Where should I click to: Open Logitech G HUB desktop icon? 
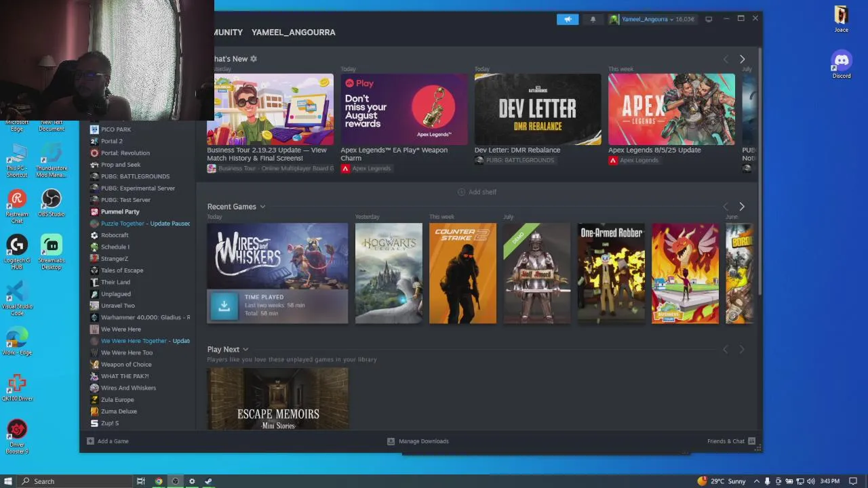[x=17, y=252]
